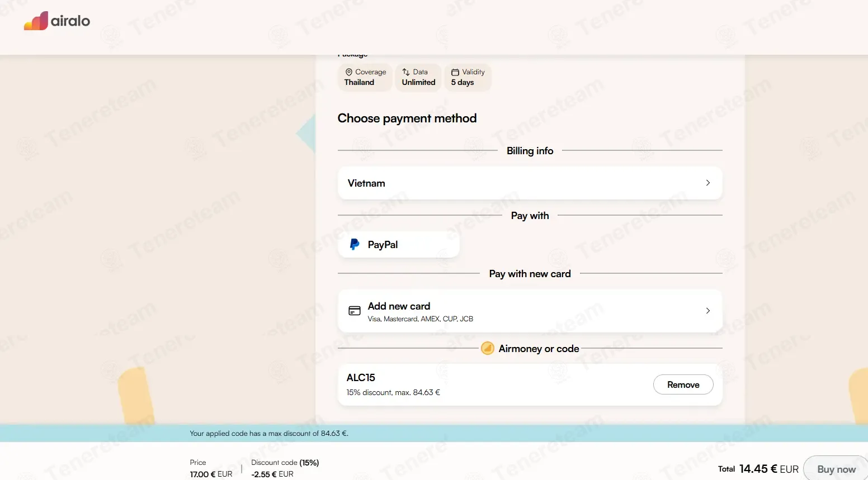
Task: Open the Vietnam billing info row
Action: pyautogui.click(x=530, y=183)
